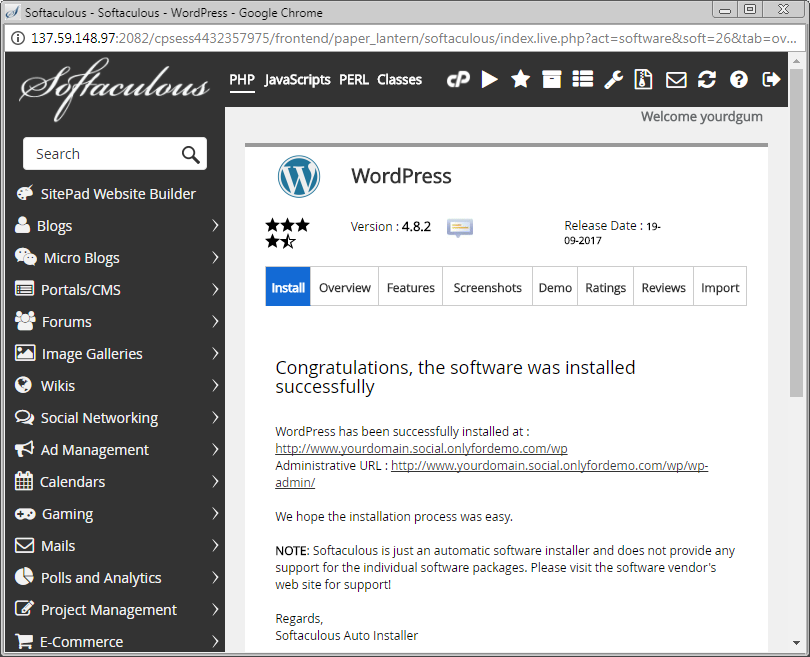This screenshot has height=657, width=810.
Task: Switch to the Overview tab
Action: (345, 287)
